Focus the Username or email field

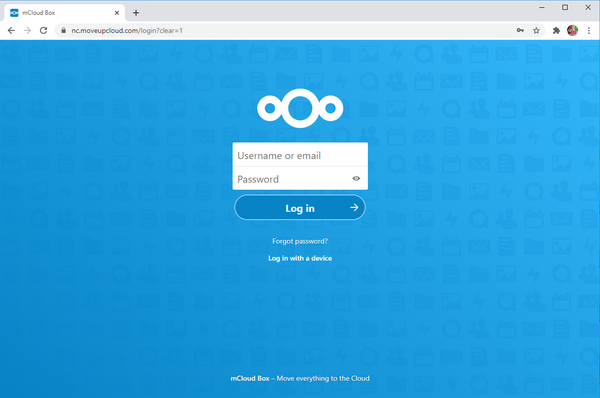click(x=300, y=155)
